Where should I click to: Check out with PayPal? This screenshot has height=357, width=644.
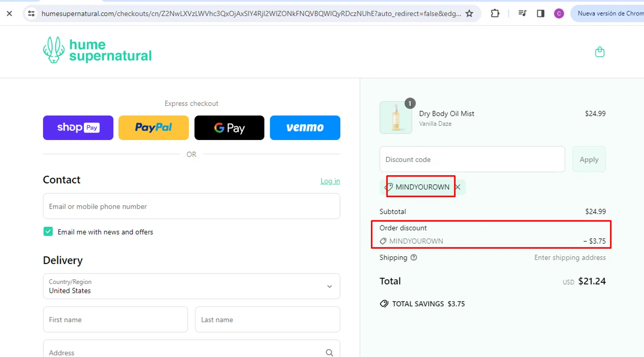[154, 128]
